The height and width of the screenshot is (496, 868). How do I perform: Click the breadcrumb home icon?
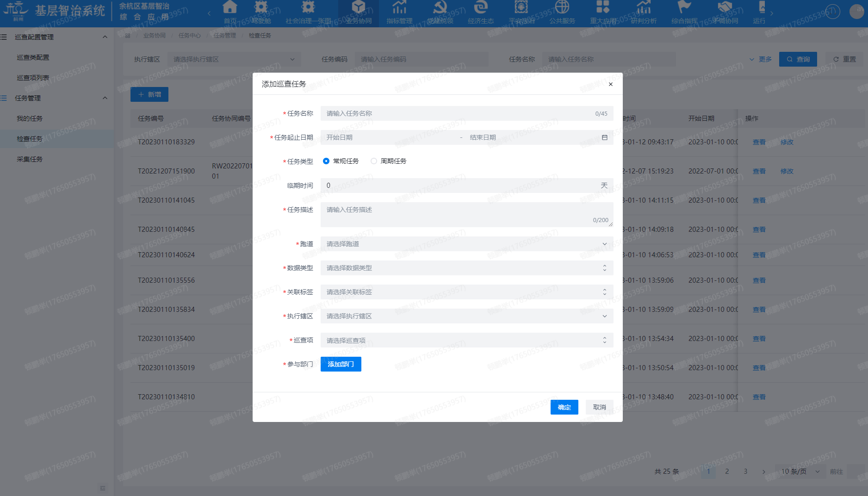tap(128, 36)
